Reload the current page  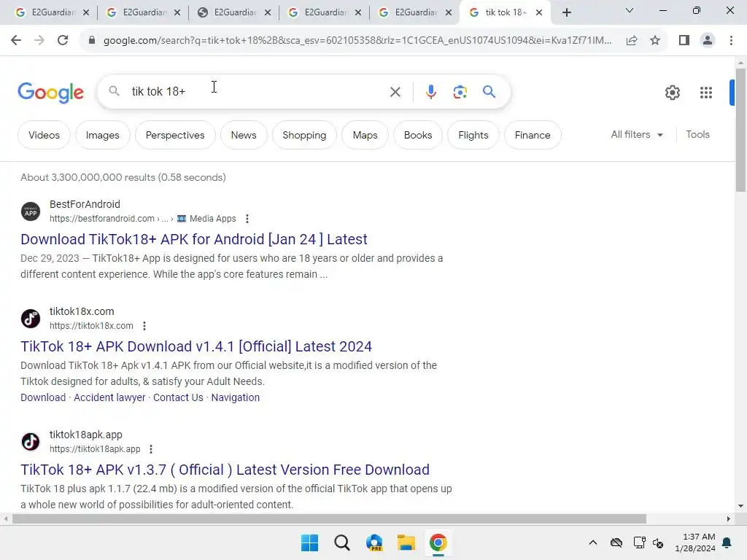point(63,41)
